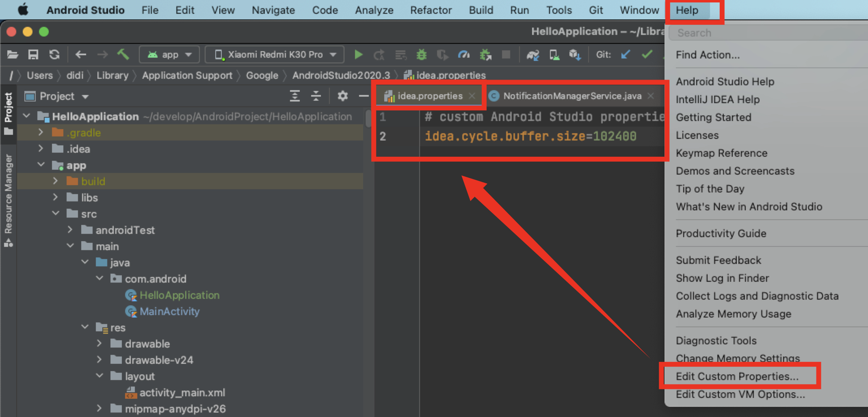Choose Edit Custom Properties... from Help menu
Image resolution: width=868 pixels, height=417 pixels.
(737, 376)
